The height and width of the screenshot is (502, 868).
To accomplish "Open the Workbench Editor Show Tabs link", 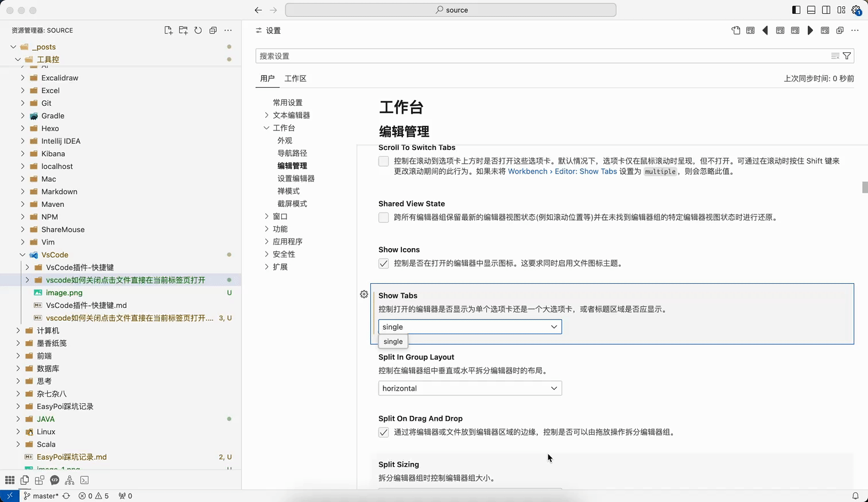I will pos(562,172).
